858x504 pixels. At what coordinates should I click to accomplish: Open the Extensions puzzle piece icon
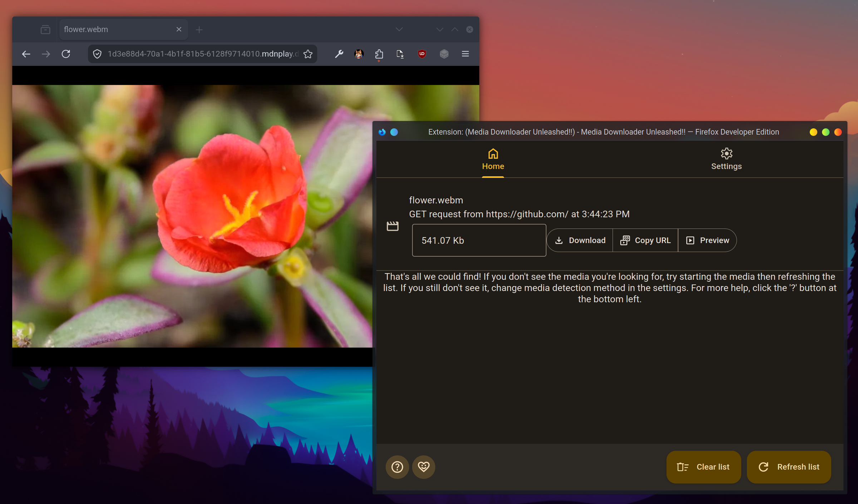(379, 54)
